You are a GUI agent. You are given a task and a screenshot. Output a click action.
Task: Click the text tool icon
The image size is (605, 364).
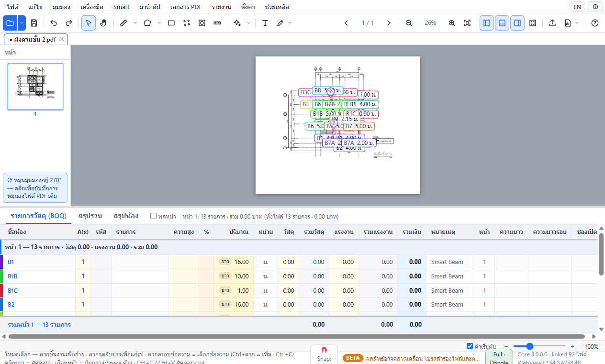265,23
